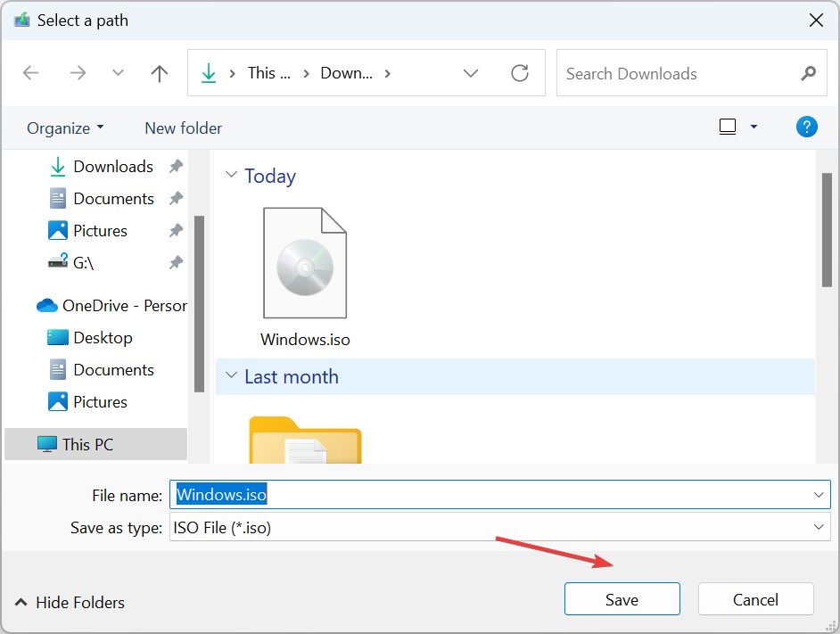This screenshot has width=840, height=634.
Task: Open the G:\ drive shortcut
Action: 71,262
